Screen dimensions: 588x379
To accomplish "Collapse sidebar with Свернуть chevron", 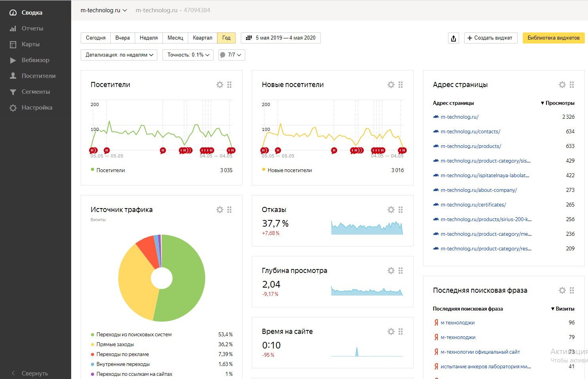I will point(13,373).
